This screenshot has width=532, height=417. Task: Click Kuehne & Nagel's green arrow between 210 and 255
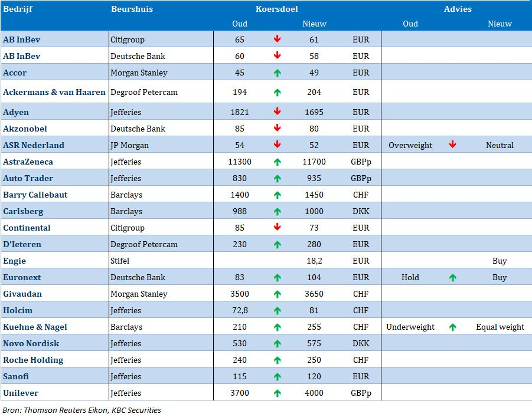tap(277, 327)
